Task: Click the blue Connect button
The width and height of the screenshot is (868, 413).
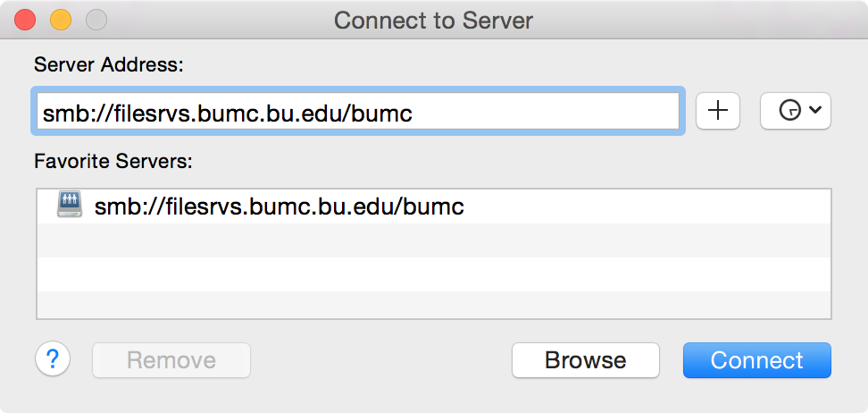Action: click(x=756, y=360)
